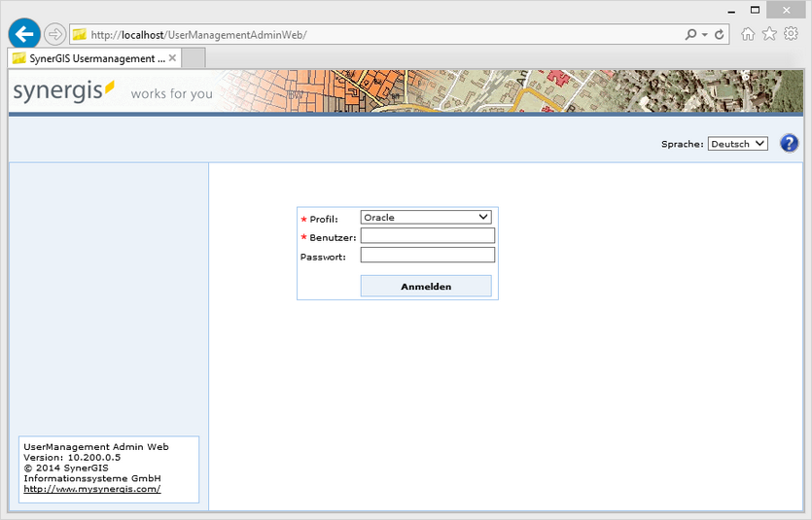Click the browser forward arrow
This screenshot has height=520, width=812.
click(x=54, y=35)
